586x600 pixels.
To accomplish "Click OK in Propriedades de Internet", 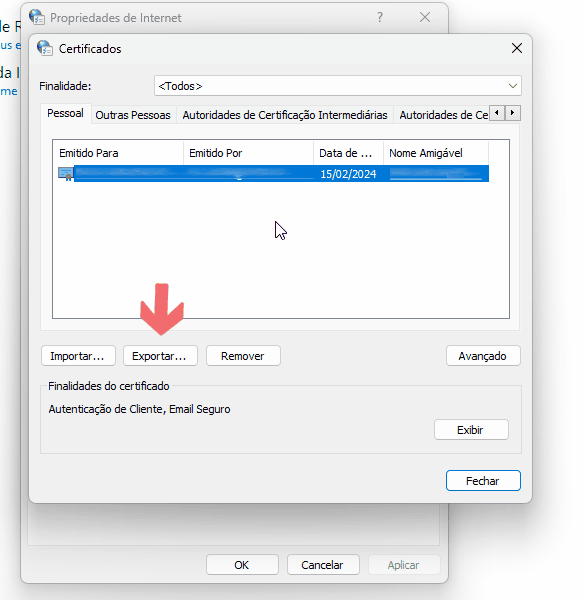I will [x=242, y=565].
